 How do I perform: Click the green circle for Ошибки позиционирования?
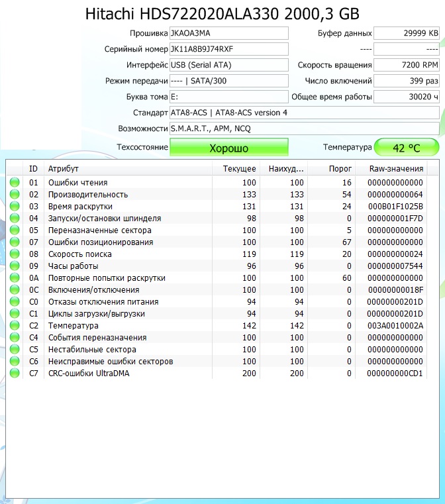tap(15, 242)
